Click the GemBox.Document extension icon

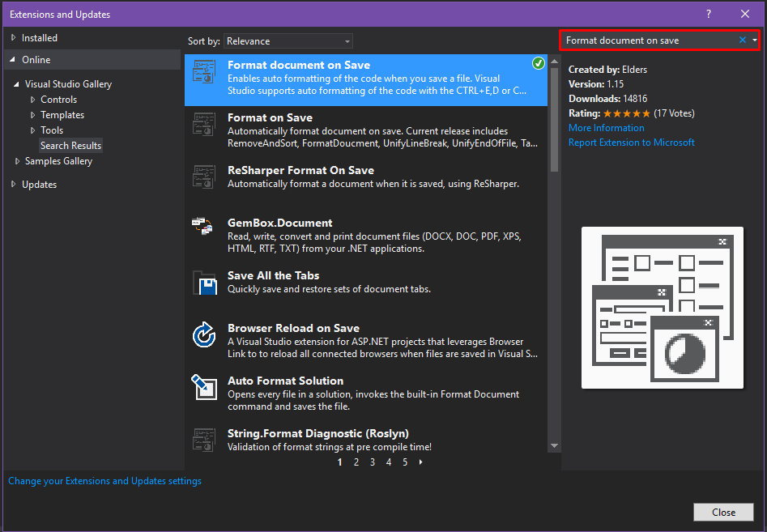point(202,226)
